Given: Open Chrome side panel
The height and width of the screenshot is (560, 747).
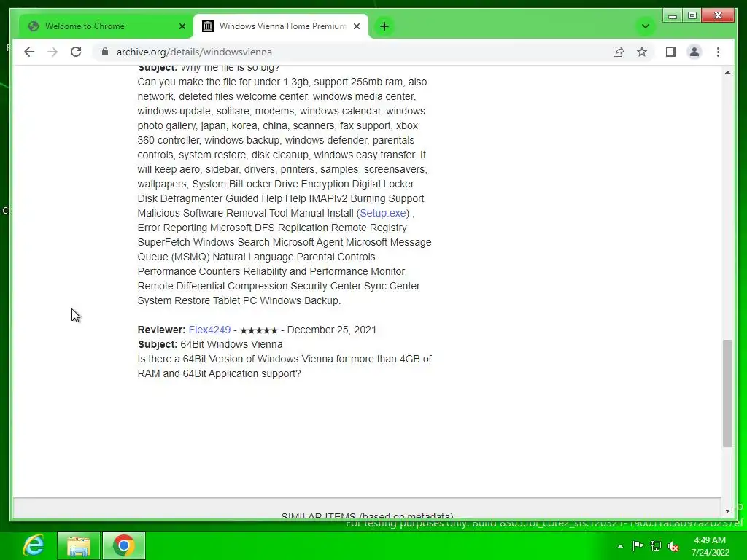Looking at the screenshot, I should pos(671,52).
